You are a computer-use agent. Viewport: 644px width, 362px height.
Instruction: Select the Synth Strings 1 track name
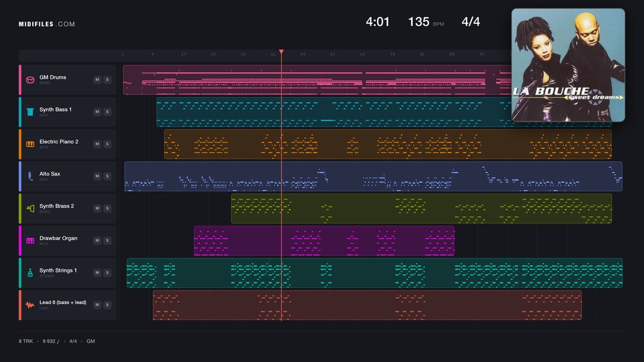coord(58,270)
